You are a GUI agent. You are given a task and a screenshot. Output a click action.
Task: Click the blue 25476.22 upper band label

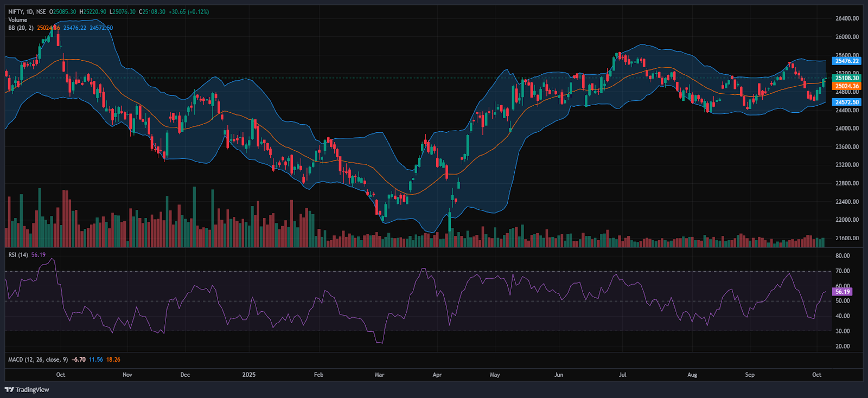[x=846, y=61]
